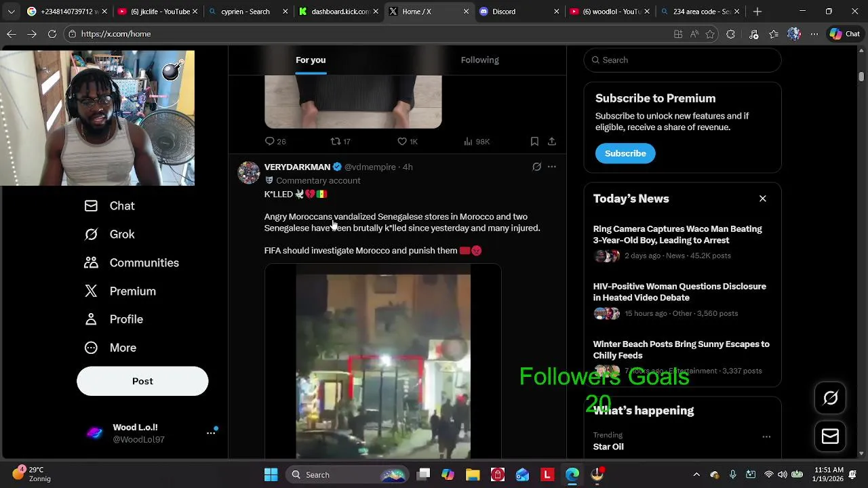
Task: Open a new browser tab
Action: click(x=757, y=12)
